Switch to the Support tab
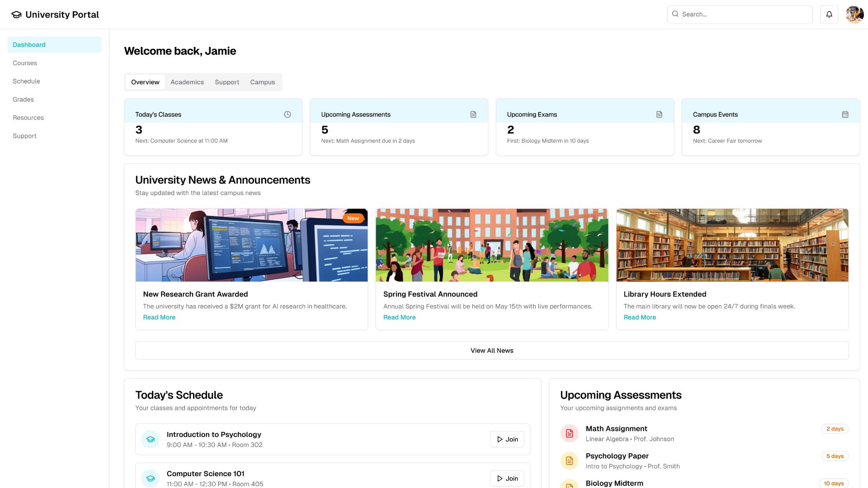Viewport: 868px width, 488px height. coord(227,82)
